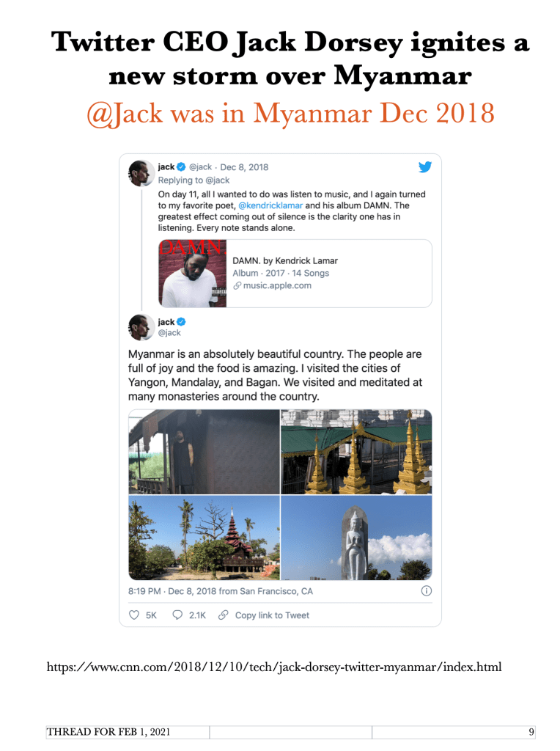The width and height of the screenshot is (560, 751).
Task: Open the photo of man at wooden hut
Action: coord(204,452)
